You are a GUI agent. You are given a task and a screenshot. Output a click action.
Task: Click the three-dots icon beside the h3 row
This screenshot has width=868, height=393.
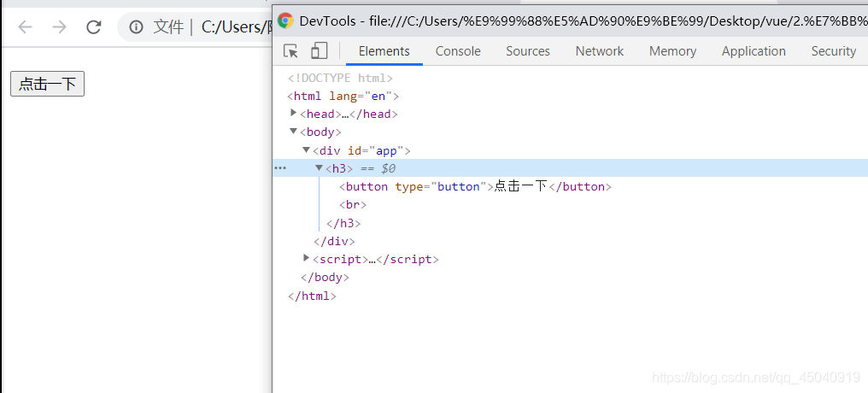tap(281, 168)
